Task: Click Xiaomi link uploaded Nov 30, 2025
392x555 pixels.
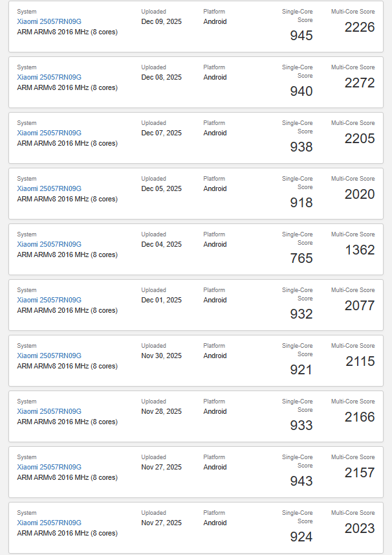Action: point(49,356)
